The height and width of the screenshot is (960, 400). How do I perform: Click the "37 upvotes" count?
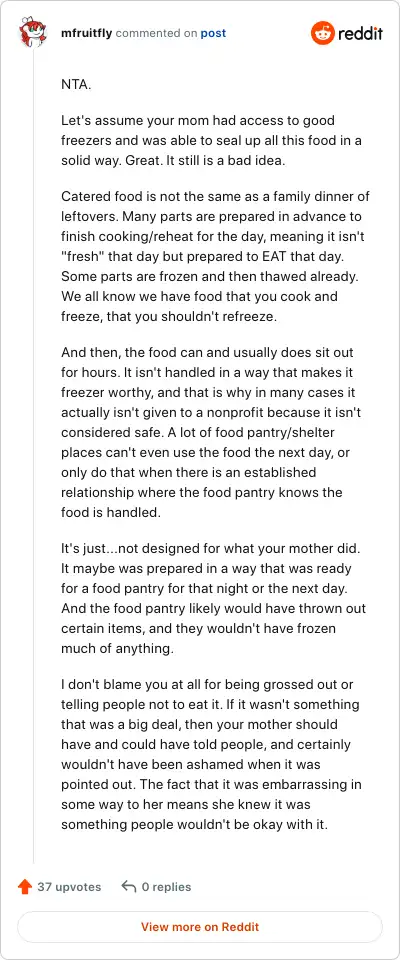(69, 887)
